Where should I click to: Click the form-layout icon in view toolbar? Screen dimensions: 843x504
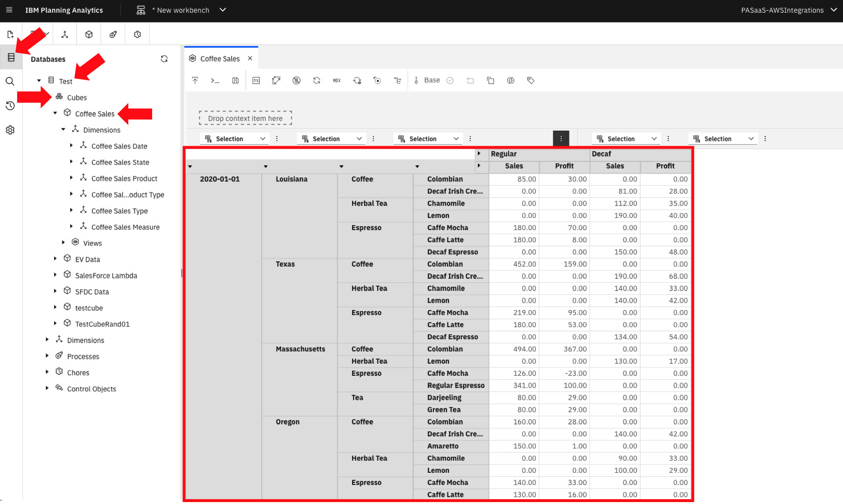[x=256, y=80]
